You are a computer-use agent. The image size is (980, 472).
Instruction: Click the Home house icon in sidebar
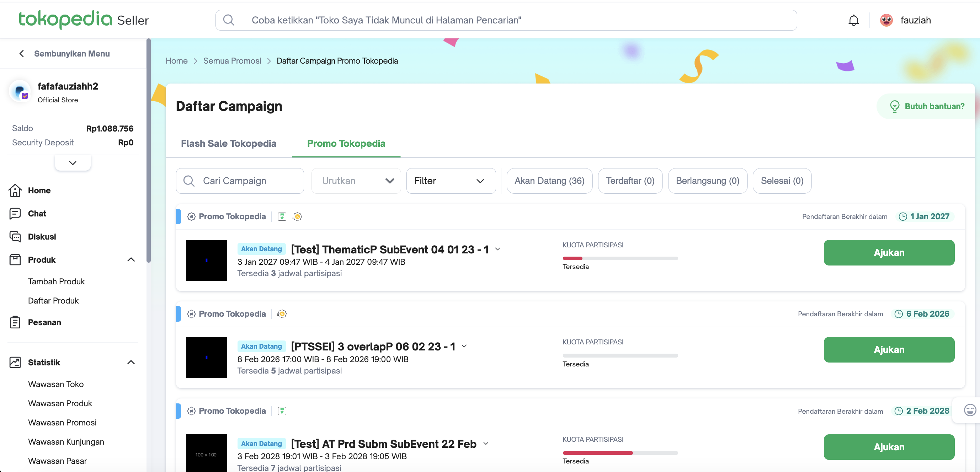coord(15,190)
